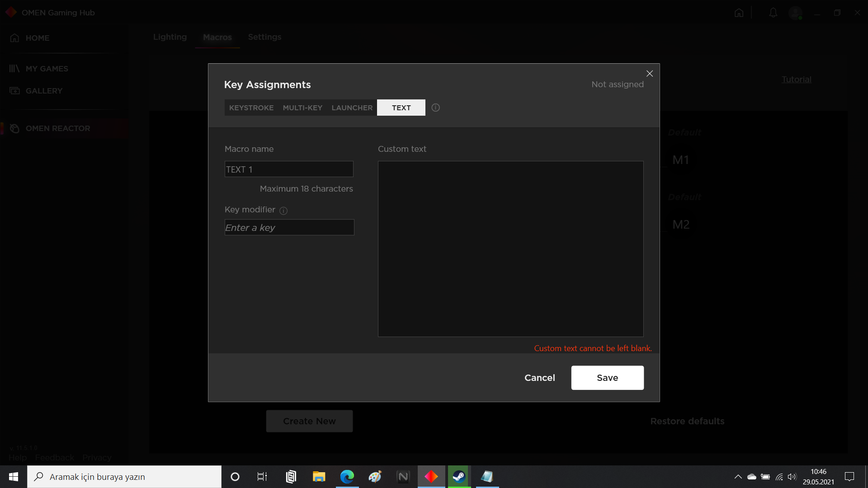Open Task View on the taskbar
Viewport: 868px width, 488px height.
[x=262, y=477]
